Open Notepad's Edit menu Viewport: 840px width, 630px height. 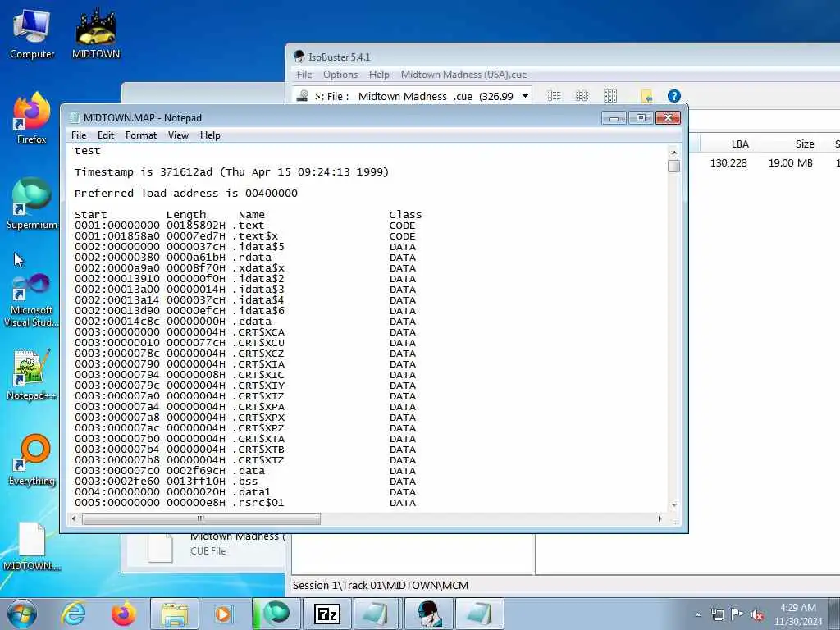pos(106,135)
